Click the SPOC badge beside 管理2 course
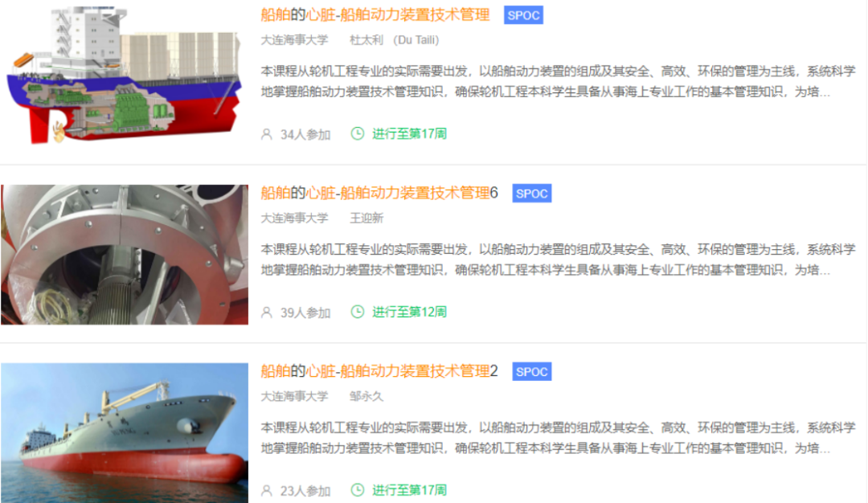This screenshot has height=503, width=868. click(531, 372)
